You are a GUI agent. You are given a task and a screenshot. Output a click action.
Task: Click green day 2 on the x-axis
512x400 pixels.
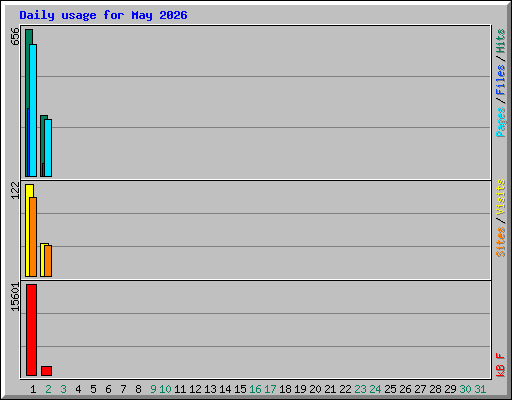(x=48, y=389)
